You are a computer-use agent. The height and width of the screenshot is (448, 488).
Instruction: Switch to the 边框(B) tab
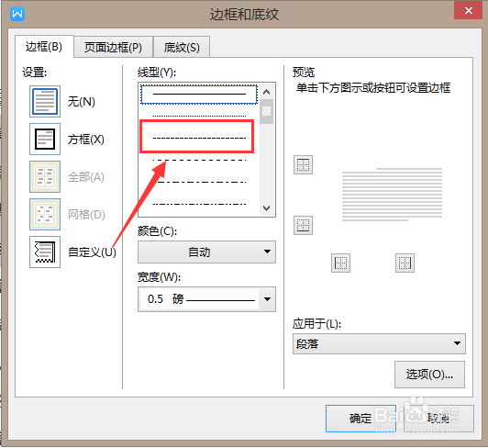(44, 47)
